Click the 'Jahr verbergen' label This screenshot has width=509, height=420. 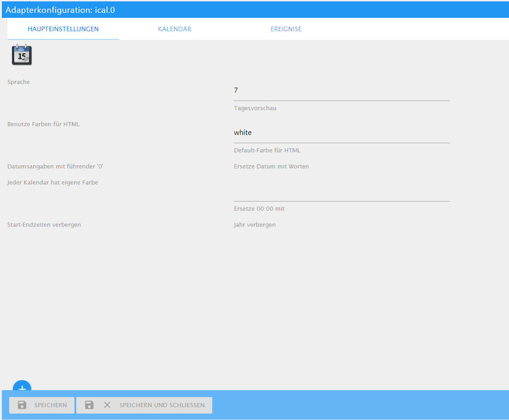point(255,225)
